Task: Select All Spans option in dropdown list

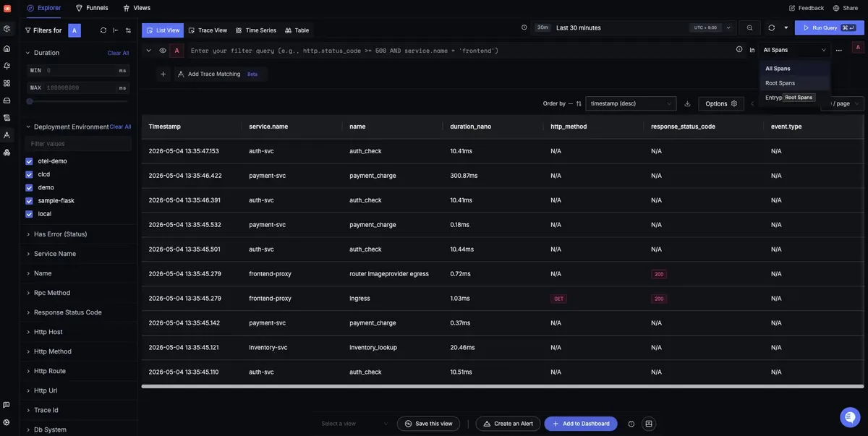Action: coord(794,69)
